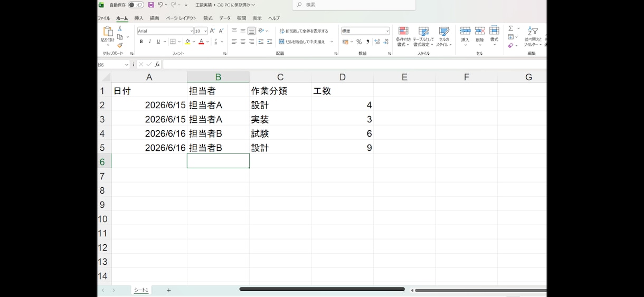Screen dimensions: 644x297
Task: Click the increase decimal places icon
Action: pos(377,42)
